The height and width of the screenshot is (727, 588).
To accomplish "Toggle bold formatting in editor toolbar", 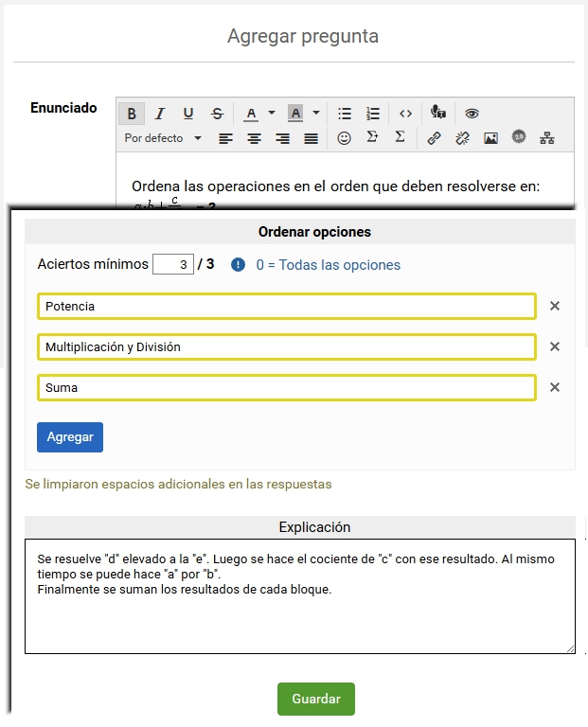I will pos(132,114).
